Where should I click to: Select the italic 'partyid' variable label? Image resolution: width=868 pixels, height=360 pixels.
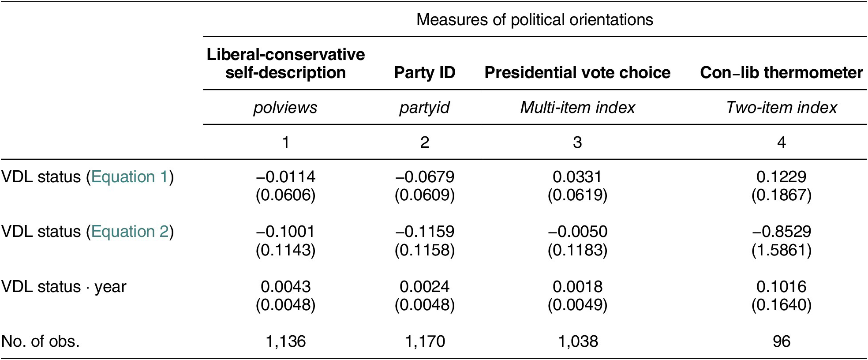pos(424,108)
